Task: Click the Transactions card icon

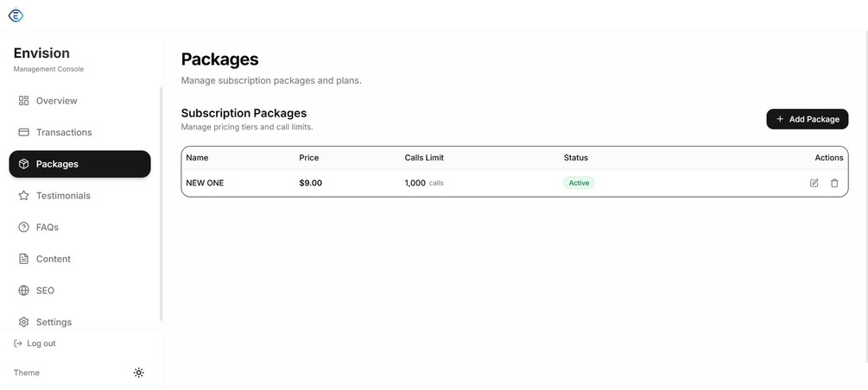Action: [x=24, y=132]
